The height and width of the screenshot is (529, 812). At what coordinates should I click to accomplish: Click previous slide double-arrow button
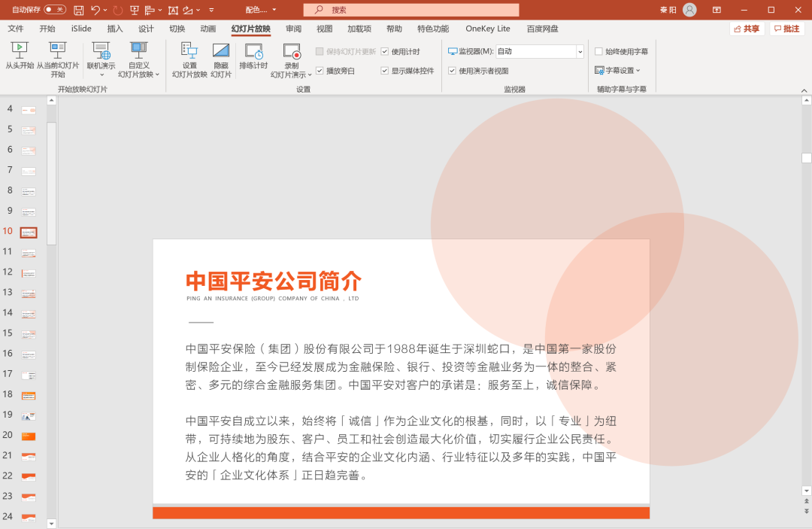pos(806,501)
